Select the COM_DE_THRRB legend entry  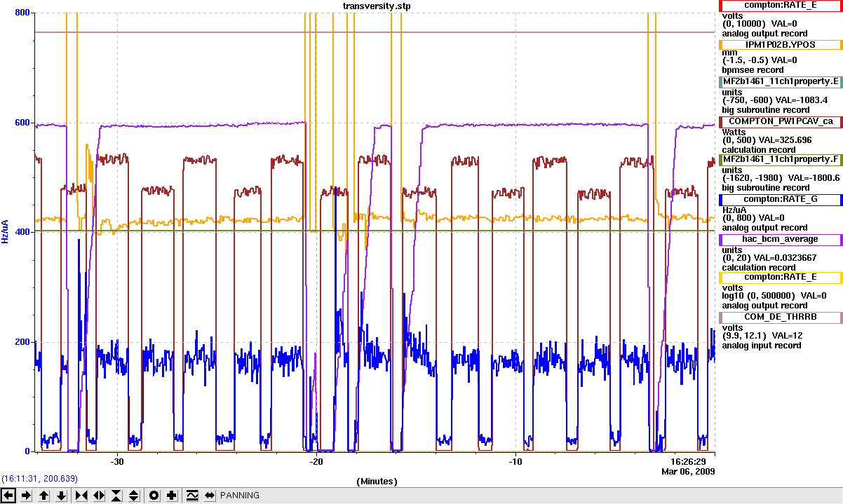[781, 317]
